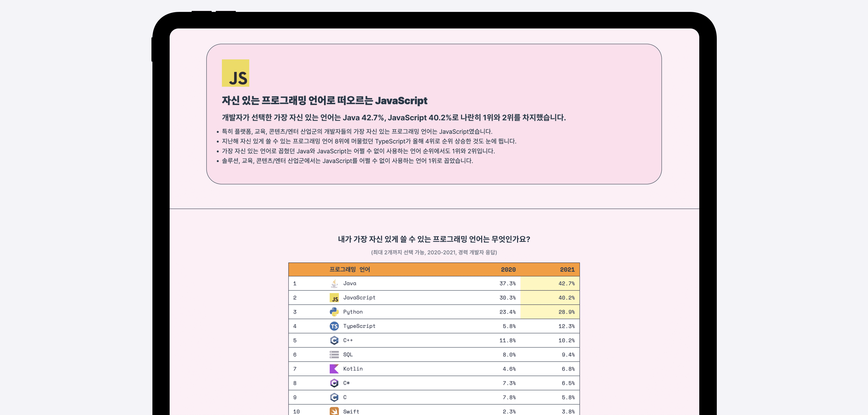Click the orange Swift bird icon
Image resolution: width=868 pixels, height=415 pixels.
click(x=334, y=411)
